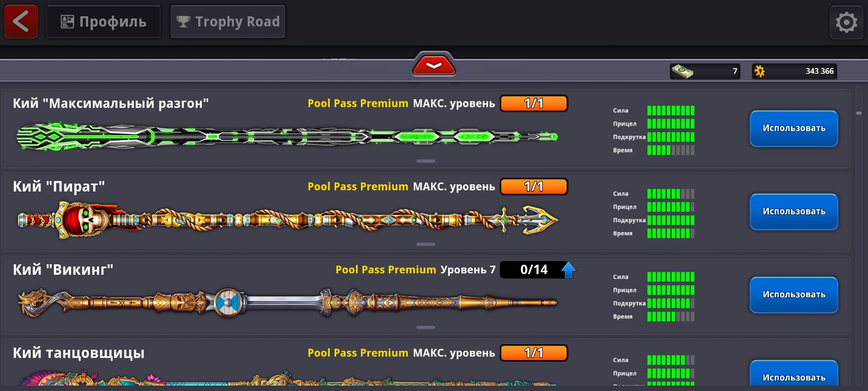Tap the gold coins balance icon
Screen dimensions: 868x391
tap(759, 71)
